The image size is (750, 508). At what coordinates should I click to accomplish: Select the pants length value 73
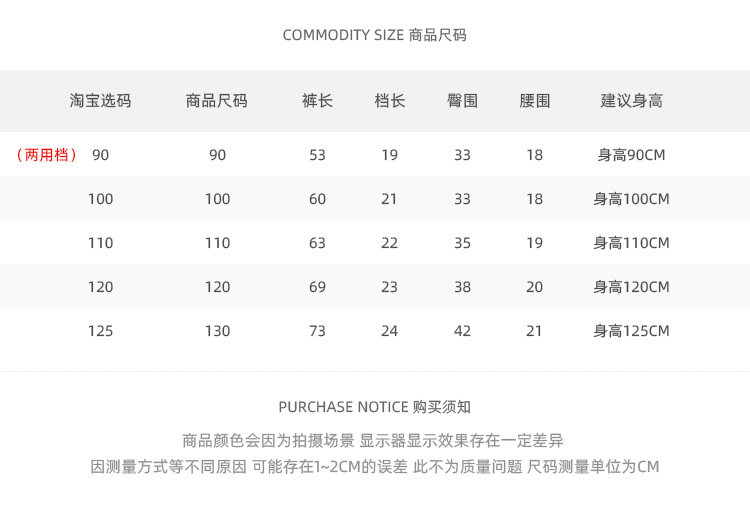[x=317, y=331]
